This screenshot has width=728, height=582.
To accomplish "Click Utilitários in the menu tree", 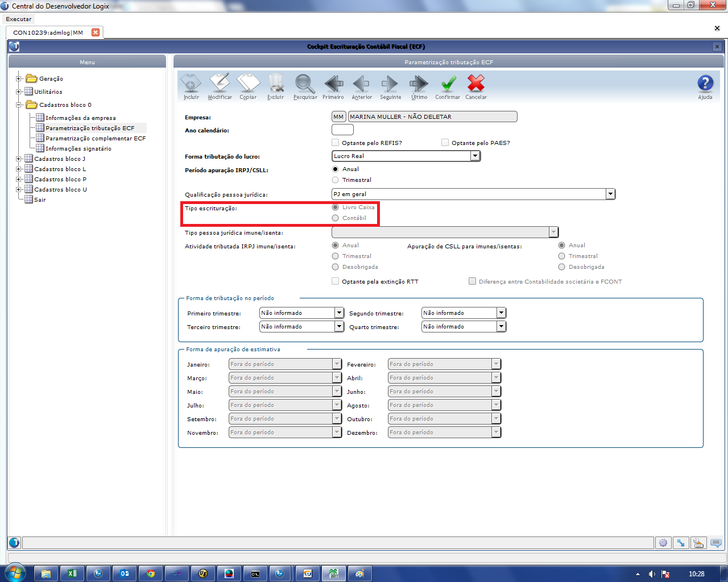I will click(48, 92).
